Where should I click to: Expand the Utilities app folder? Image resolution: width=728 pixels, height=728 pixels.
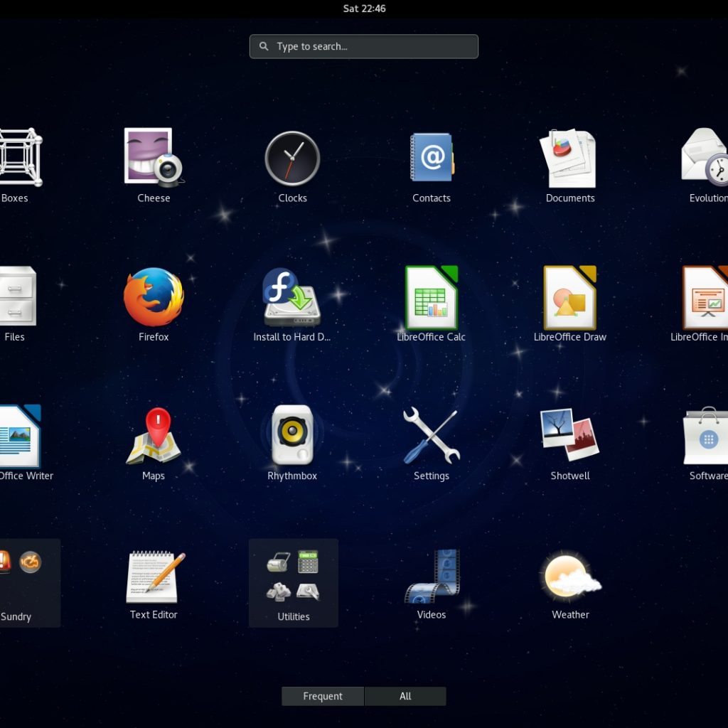[x=294, y=583]
